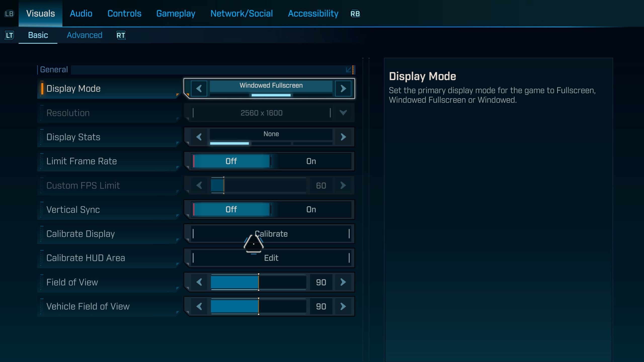
Task: Open the Resolution dropdown arrow
Action: pyautogui.click(x=343, y=113)
